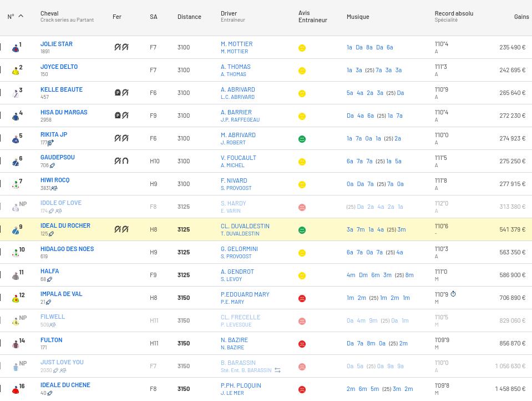Screen dimensions: 532x401
Task: Open driver F. NIVARD profile
Action: click(234, 181)
